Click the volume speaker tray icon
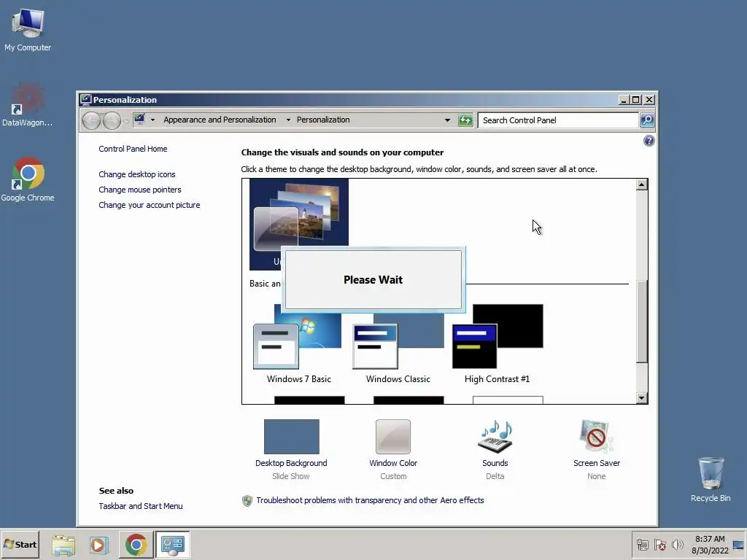This screenshot has height=560, width=747. point(677,545)
